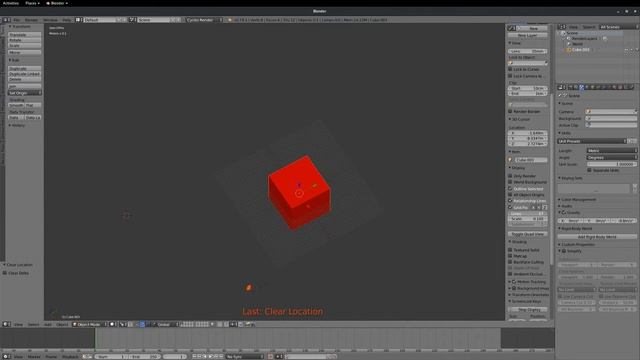This screenshot has height=360, width=640.
Task: Open the Window menu
Action: pyautogui.click(x=51, y=20)
